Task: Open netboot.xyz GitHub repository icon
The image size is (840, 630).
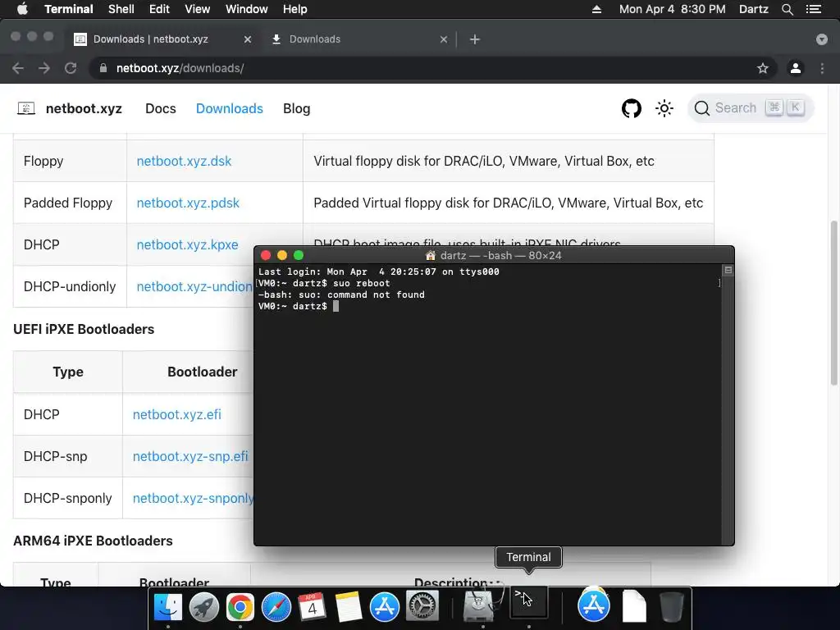Action: [631, 108]
